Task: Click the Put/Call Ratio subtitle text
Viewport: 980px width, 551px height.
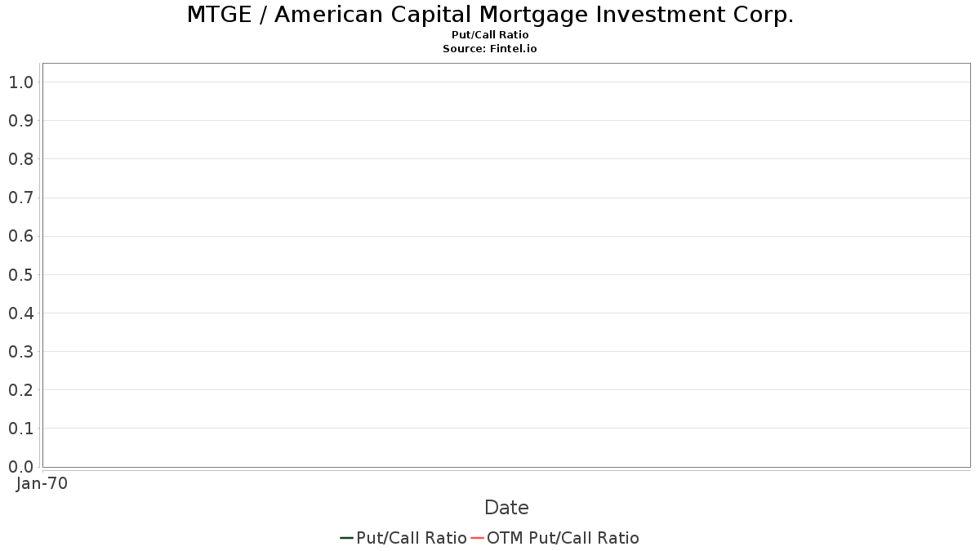Action: tap(490, 35)
